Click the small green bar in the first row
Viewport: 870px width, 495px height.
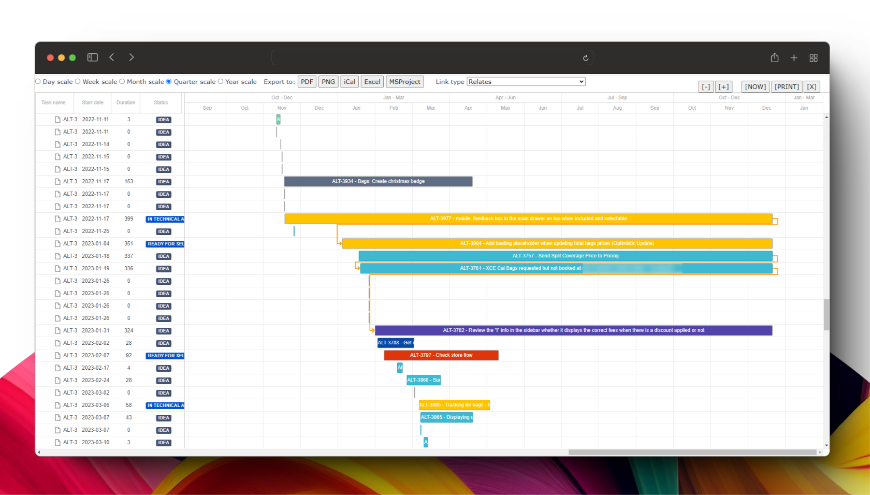coord(278,119)
